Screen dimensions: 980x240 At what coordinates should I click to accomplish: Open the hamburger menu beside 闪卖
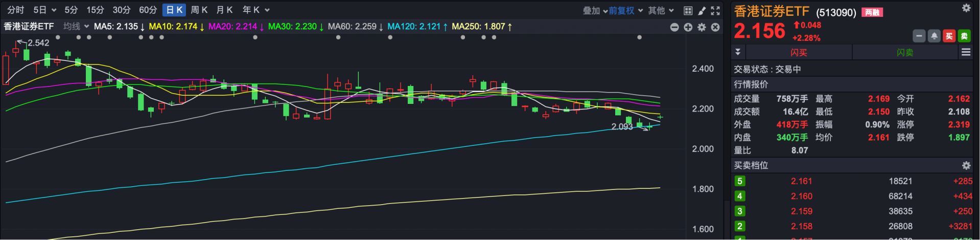966,52
